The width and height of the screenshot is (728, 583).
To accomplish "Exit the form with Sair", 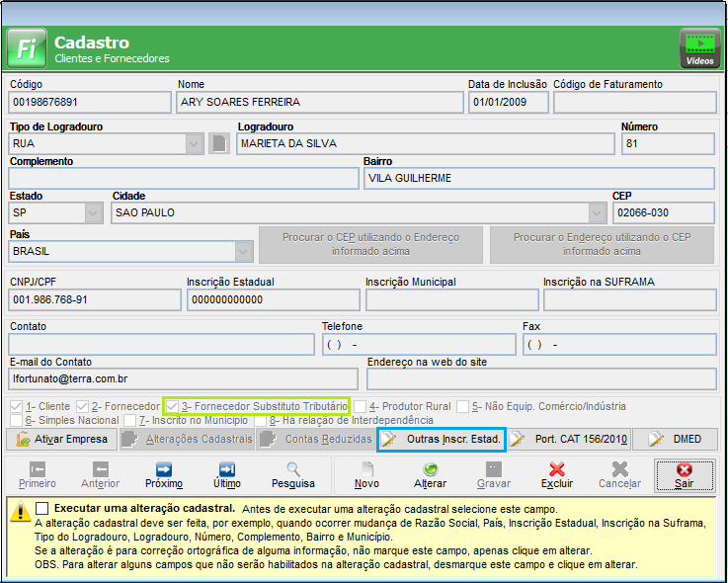I will point(684,475).
